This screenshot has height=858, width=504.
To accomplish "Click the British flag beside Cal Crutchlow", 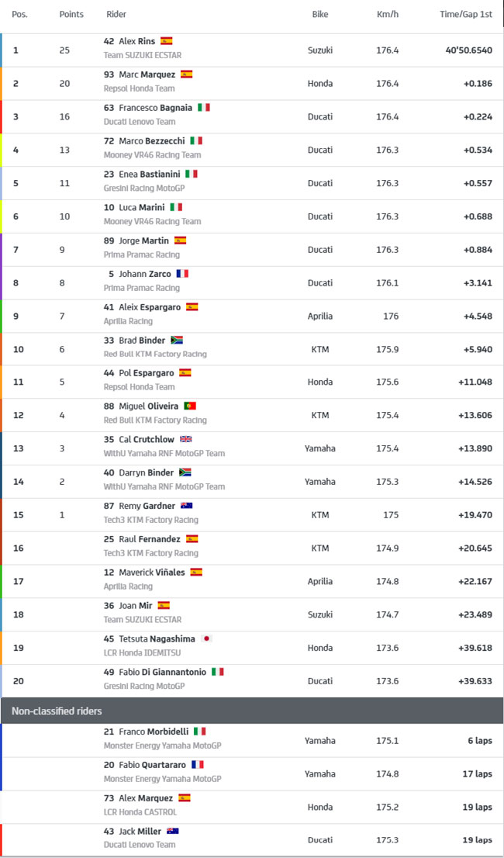I will pos(186,439).
